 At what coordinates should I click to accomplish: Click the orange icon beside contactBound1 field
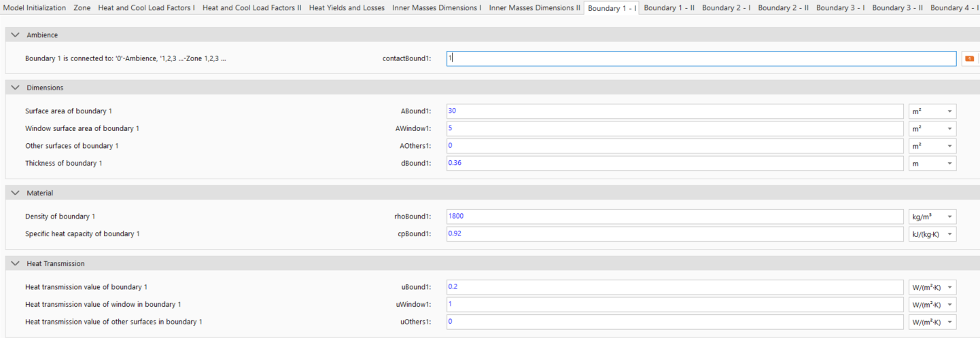click(968, 58)
